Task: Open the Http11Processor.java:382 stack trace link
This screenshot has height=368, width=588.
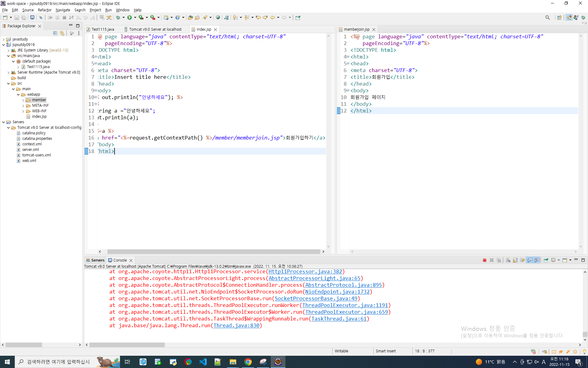Action: pos(305,271)
